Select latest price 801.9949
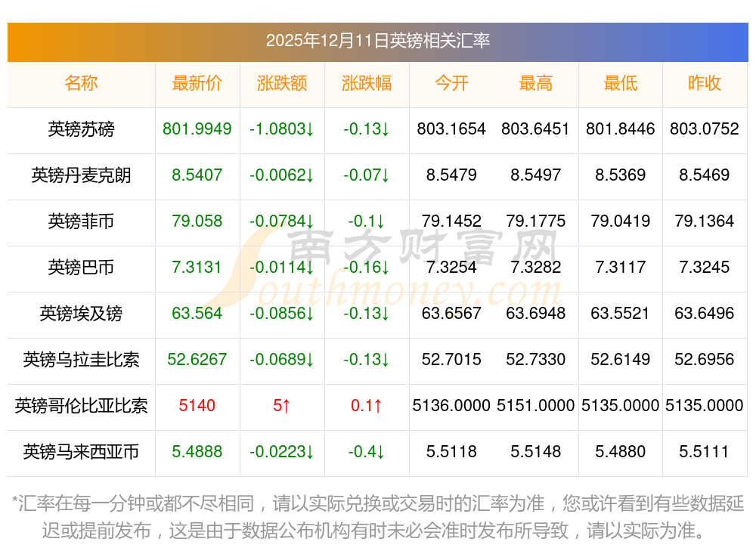 tap(197, 128)
